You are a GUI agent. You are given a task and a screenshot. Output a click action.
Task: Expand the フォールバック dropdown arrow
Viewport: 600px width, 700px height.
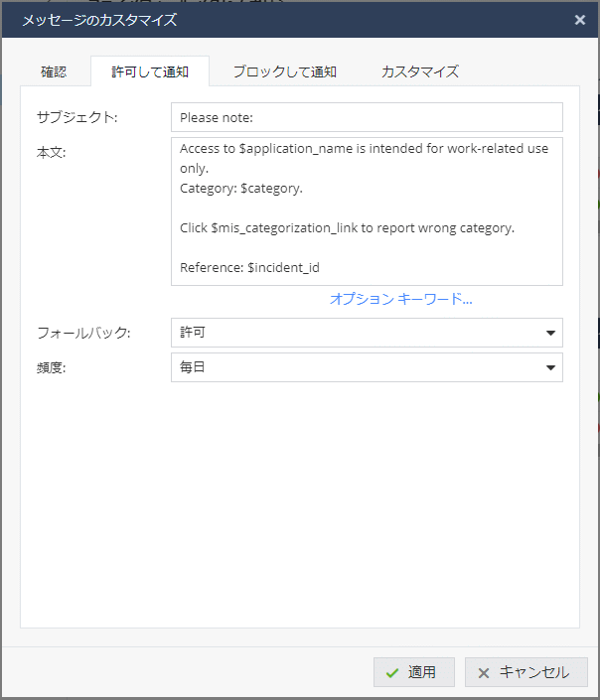click(x=551, y=333)
